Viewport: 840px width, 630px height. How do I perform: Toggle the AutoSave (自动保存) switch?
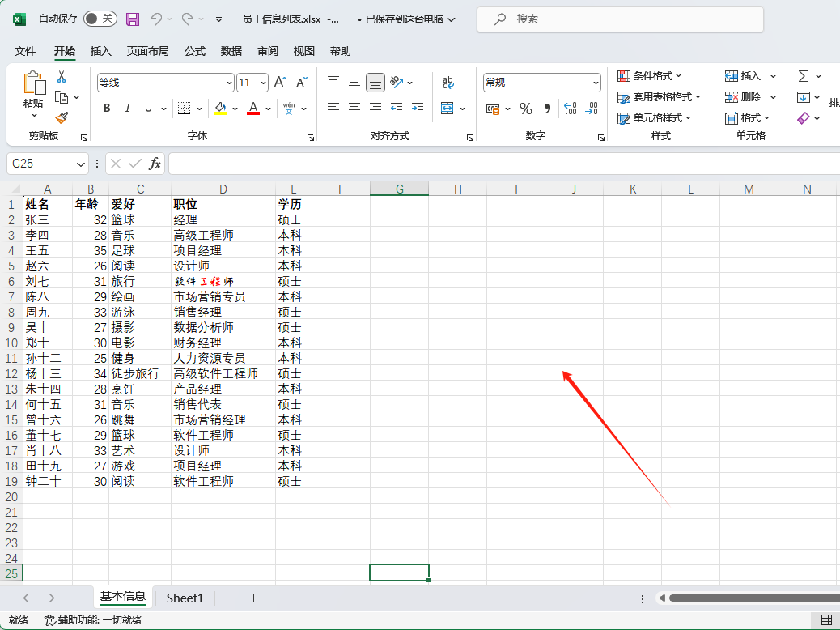click(x=100, y=19)
